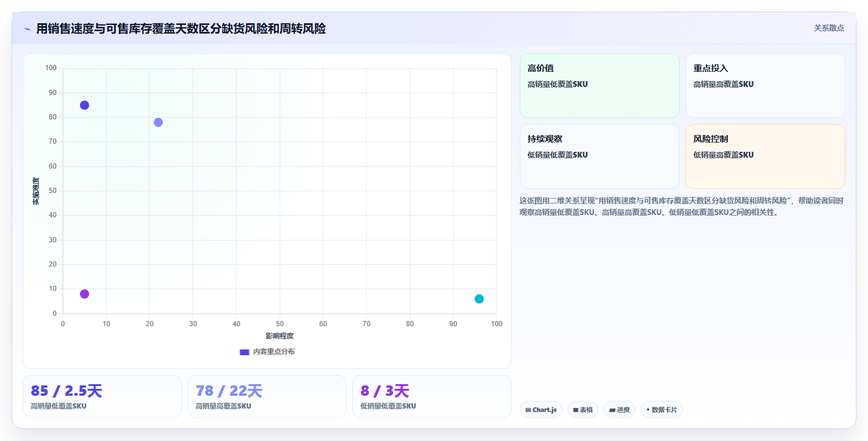This screenshot has width=868, height=441.
Task: Click the 进度 tag chip
Action: (619, 410)
